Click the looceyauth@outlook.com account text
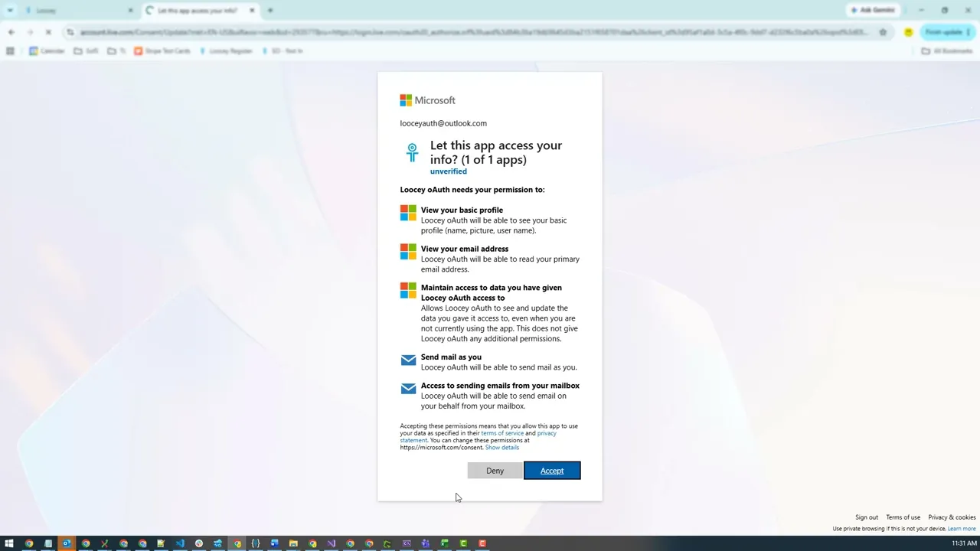This screenshot has width=980, height=551. tap(443, 123)
